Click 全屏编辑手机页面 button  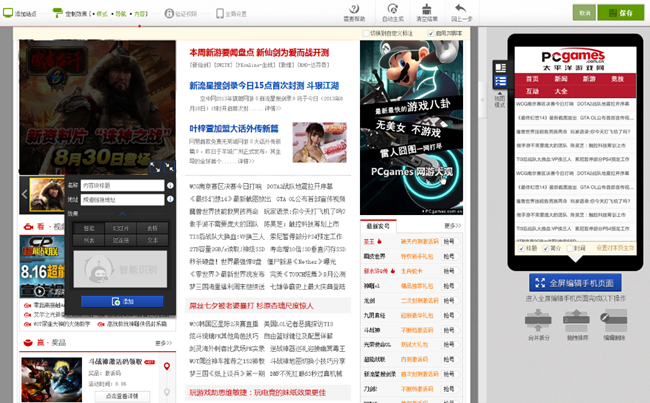coord(575,283)
